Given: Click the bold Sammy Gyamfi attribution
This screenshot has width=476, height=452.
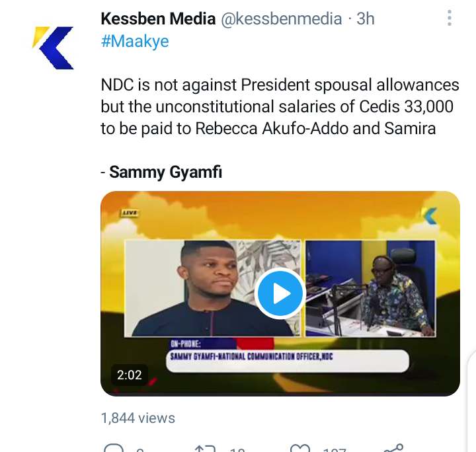Looking at the screenshot, I should point(165,172).
